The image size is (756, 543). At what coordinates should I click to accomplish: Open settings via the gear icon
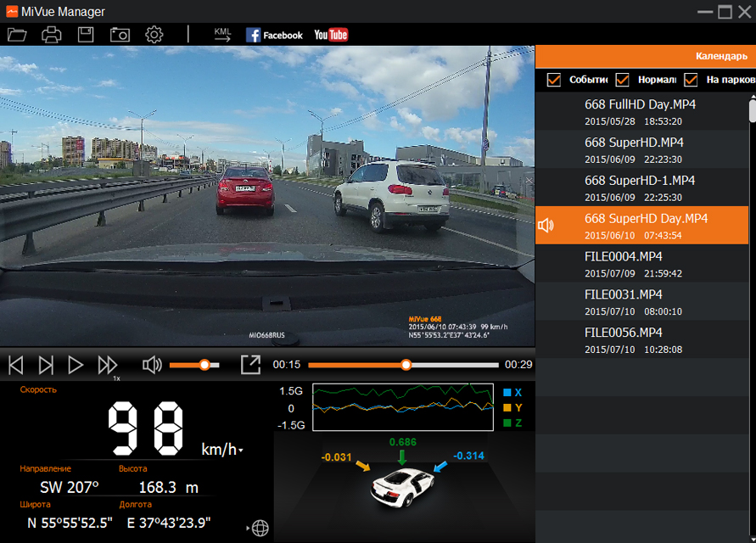(x=154, y=35)
